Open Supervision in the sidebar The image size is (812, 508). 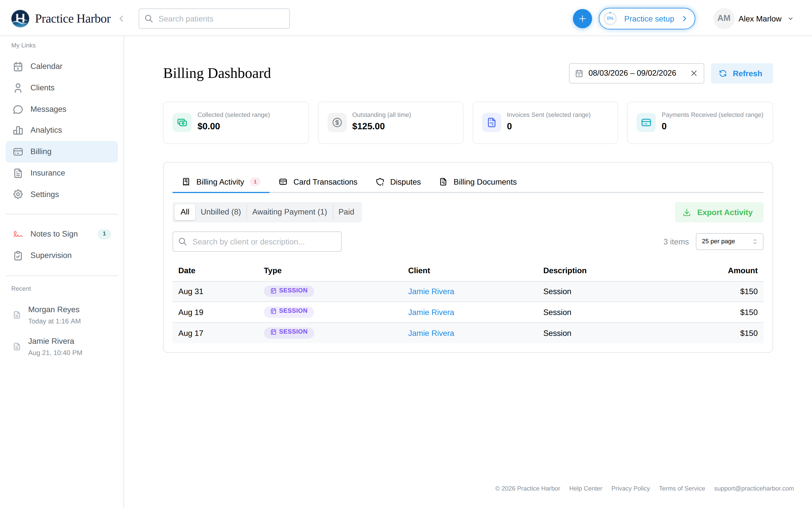tap(62, 255)
